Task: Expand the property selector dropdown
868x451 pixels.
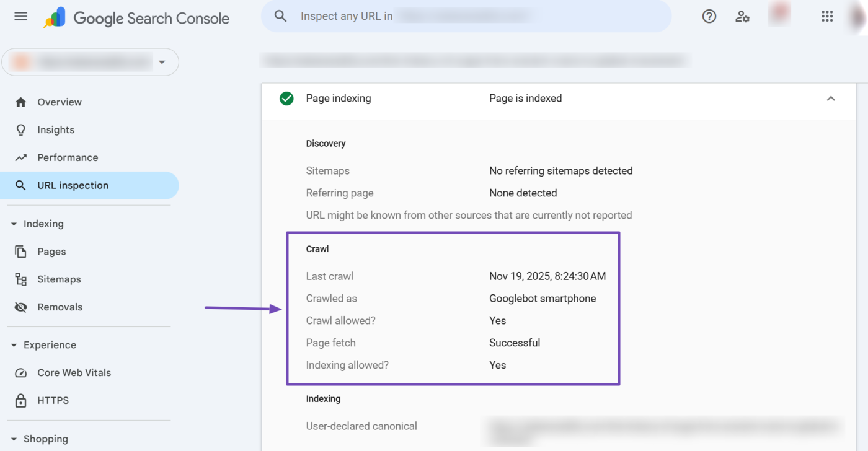Action: point(162,62)
